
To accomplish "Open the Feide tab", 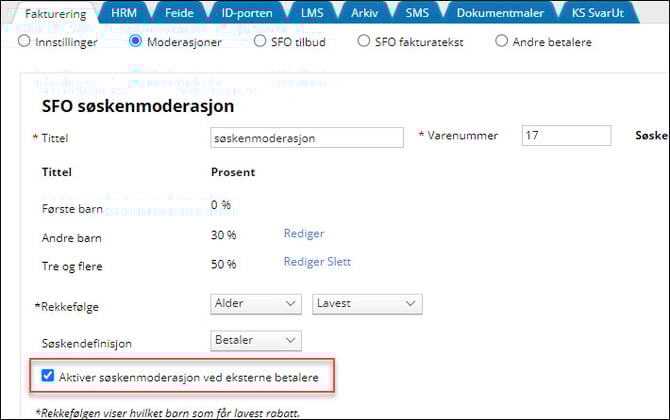I will pyautogui.click(x=181, y=13).
